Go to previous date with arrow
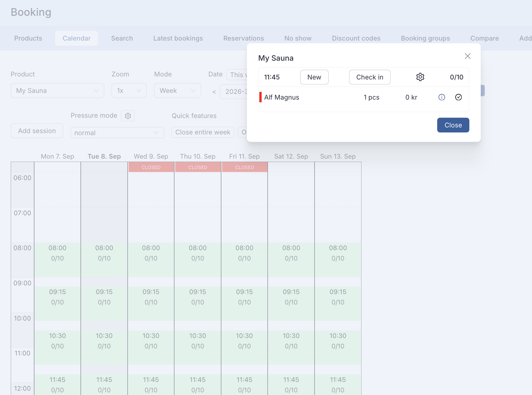Viewport: 532px width, 395px height. tap(214, 92)
